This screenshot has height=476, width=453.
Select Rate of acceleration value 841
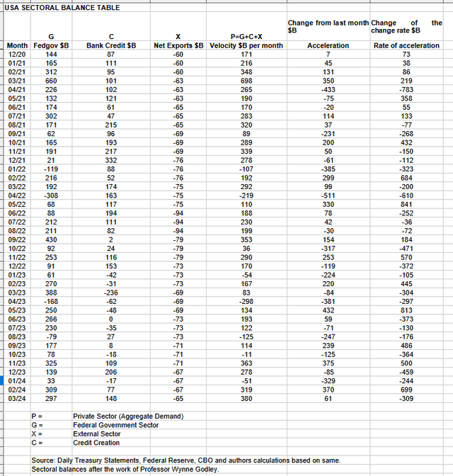coord(406,204)
